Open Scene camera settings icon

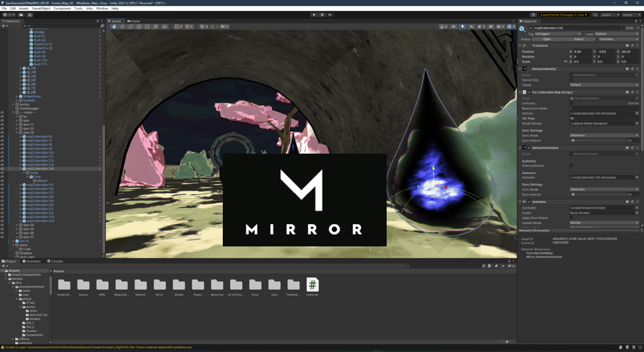click(x=500, y=27)
